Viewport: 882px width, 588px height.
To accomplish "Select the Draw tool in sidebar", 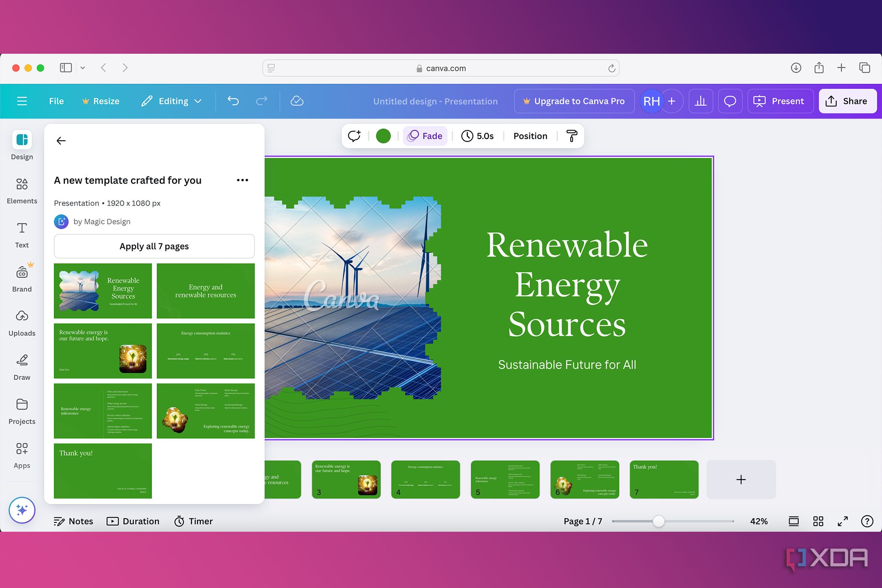I will (x=22, y=367).
